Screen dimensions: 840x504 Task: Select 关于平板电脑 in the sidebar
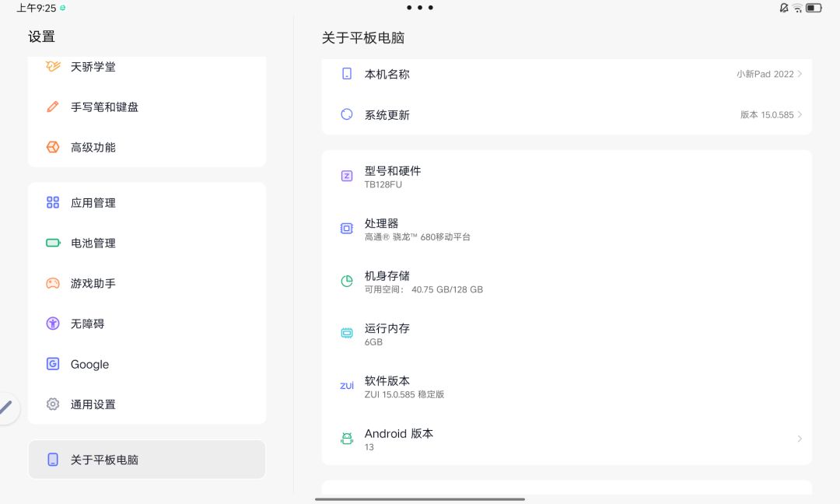click(147, 460)
